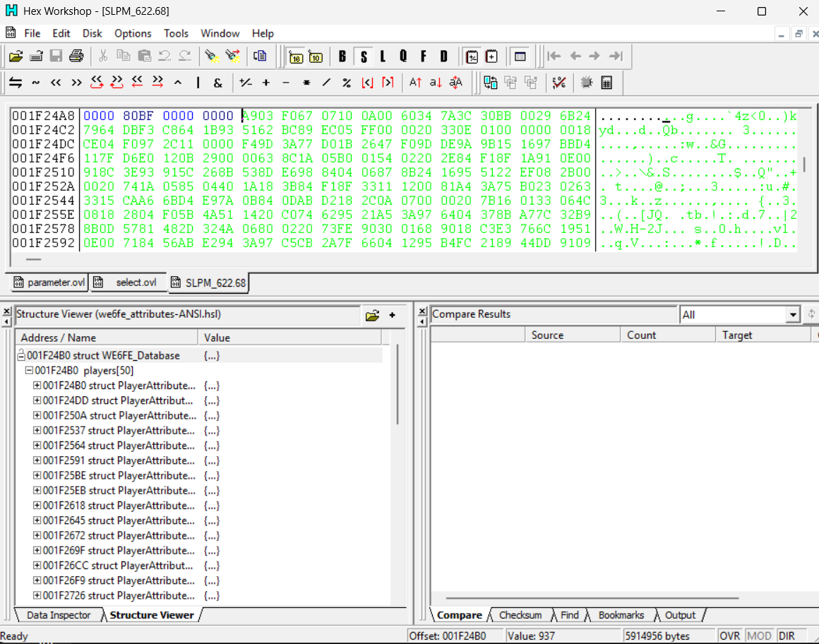Switch to the Bookmarks tab

click(621, 615)
